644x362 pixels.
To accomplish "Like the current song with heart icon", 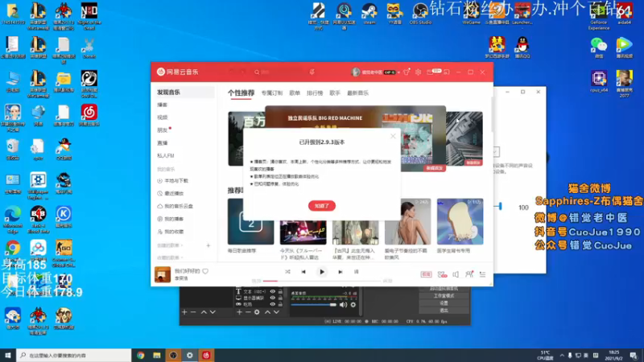I will [205, 271].
